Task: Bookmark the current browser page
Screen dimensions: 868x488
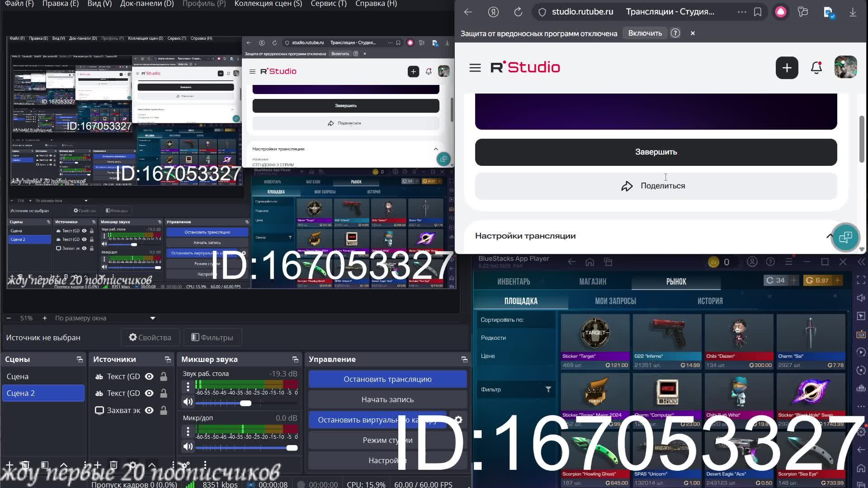Action: (758, 12)
